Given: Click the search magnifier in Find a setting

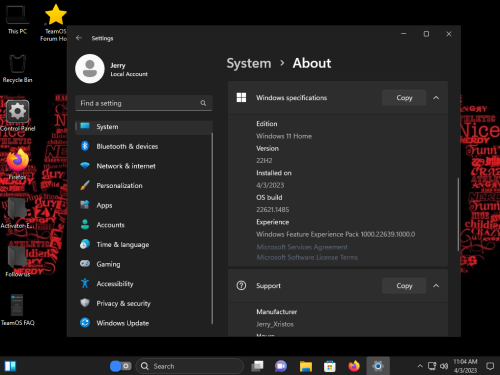Looking at the screenshot, I should click(203, 103).
